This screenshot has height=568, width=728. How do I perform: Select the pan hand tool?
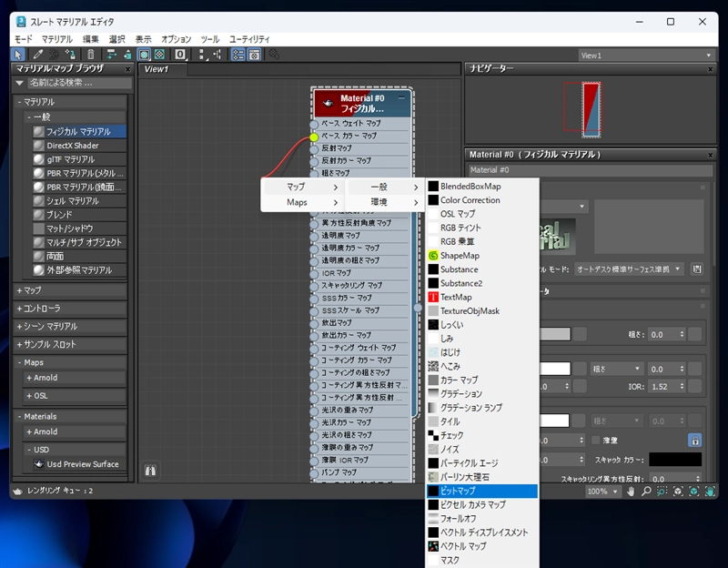click(629, 492)
